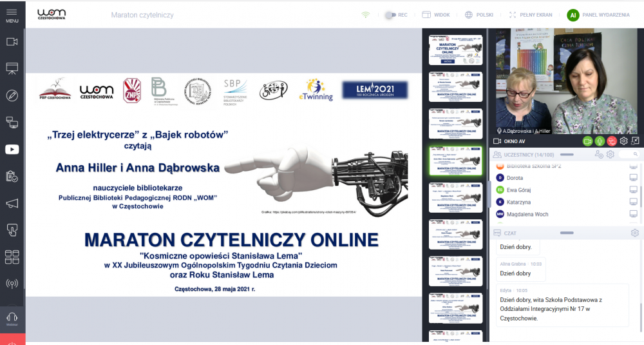This screenshot has height=345, width=644.
Task: Open the presentation board tool in the sidebar
Action: 12,68
